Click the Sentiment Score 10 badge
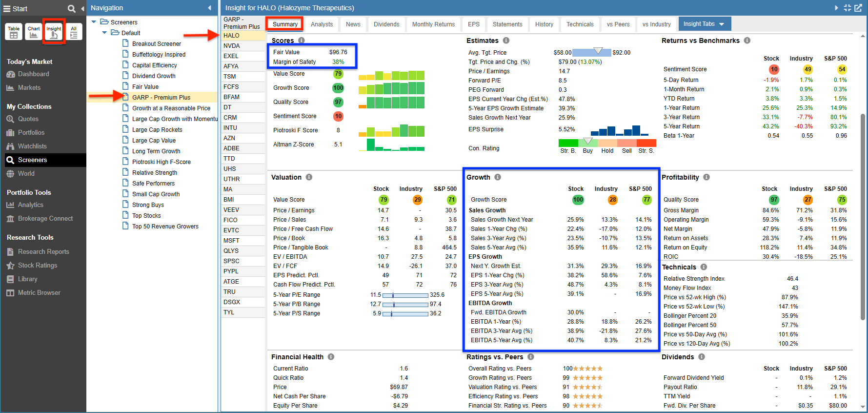The height and width of the screenshot is (413, 868). click(x=338, y=116)
